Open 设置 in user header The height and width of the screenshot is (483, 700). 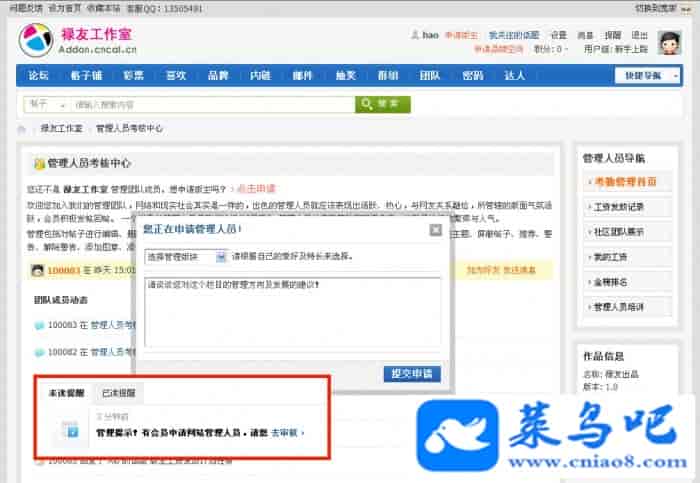tap(558, 35)
